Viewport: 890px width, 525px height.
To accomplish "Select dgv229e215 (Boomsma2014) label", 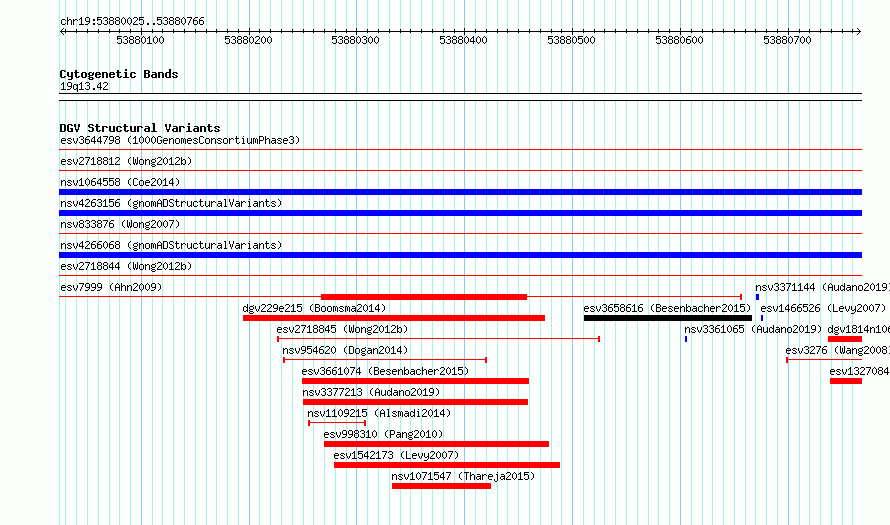I will coord(314,308).
